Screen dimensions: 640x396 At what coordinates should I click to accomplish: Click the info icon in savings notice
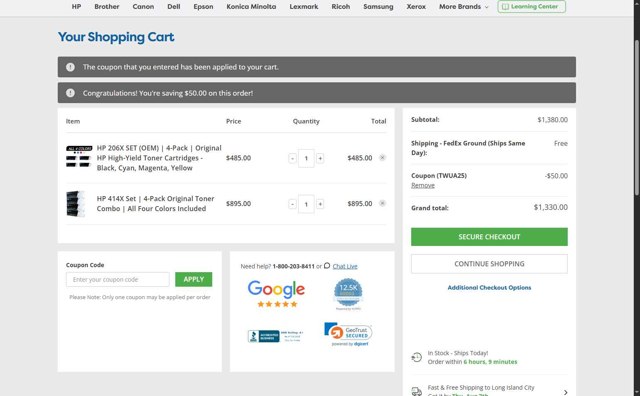[x=70, y=93]
